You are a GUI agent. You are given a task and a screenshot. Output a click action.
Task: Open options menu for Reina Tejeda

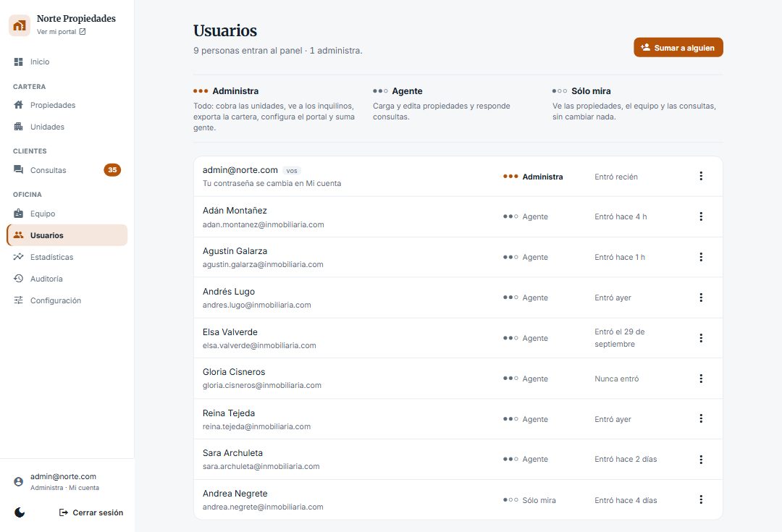click(x=701, y=419)
